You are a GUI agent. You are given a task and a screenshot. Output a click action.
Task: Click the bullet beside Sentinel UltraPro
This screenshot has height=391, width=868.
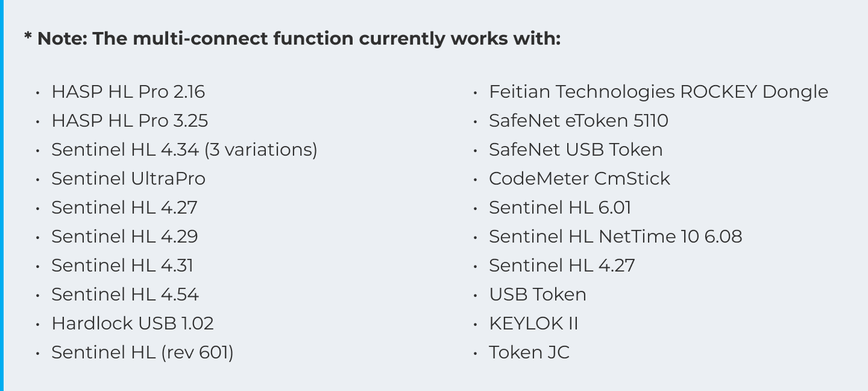37,179
